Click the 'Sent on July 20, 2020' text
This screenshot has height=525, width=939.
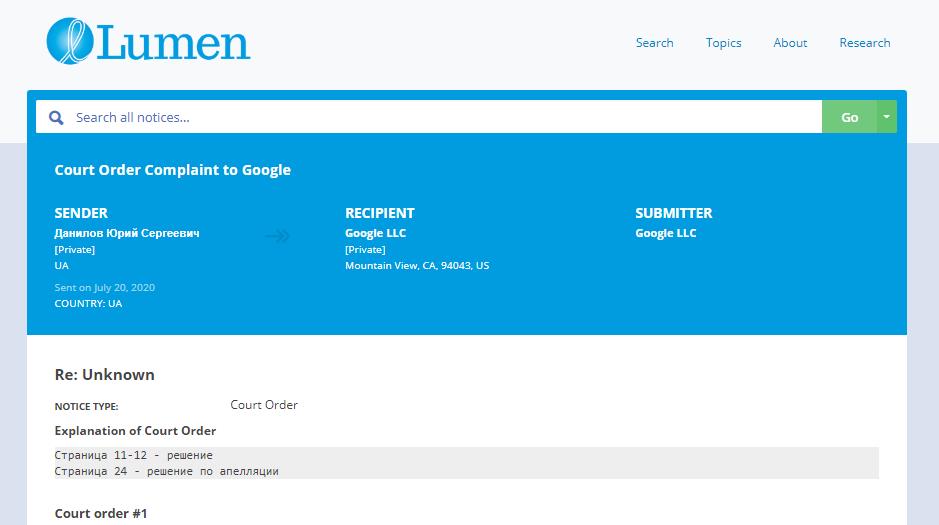(104, 287)
